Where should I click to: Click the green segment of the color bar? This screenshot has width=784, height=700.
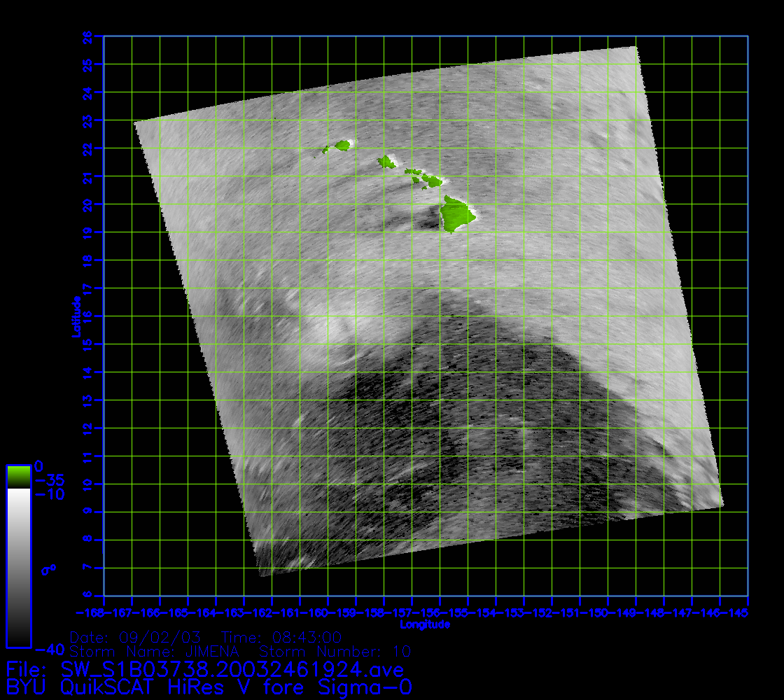(18, 476)
